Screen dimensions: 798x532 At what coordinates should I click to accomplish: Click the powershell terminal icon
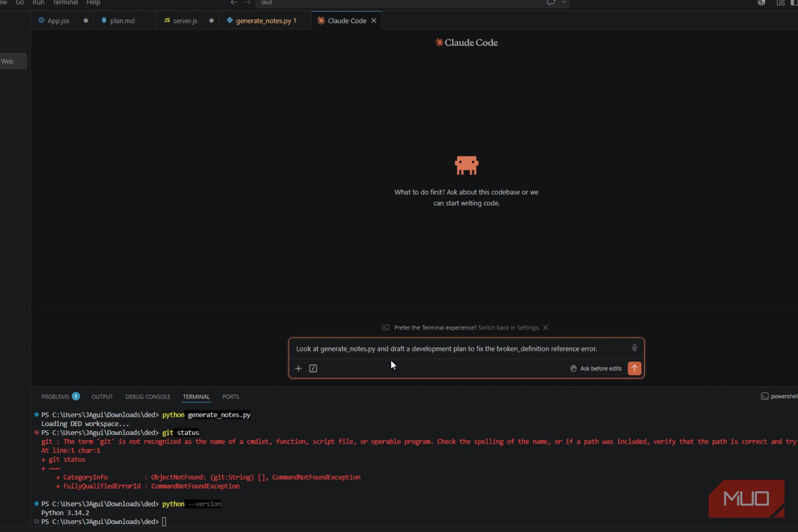click(x=765, y=396)
